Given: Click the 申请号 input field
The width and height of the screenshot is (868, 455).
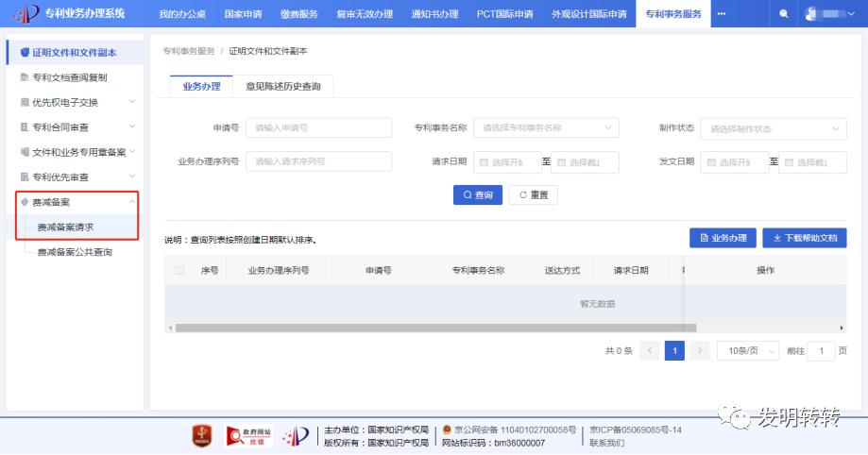Looking at the screenshot, I should tap(319, 127).
